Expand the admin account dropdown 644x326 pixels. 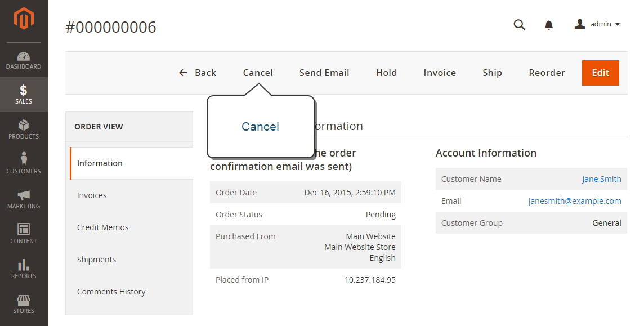597,24
